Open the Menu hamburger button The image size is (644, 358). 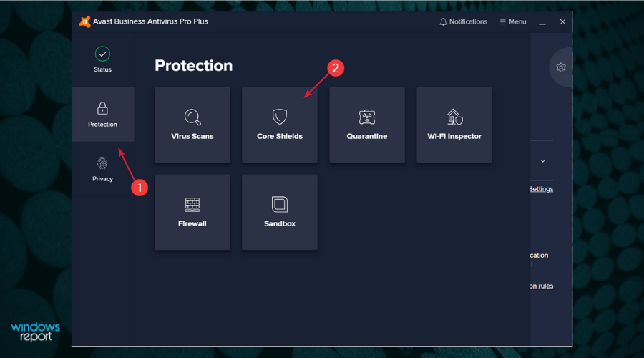tap(513, 21)
